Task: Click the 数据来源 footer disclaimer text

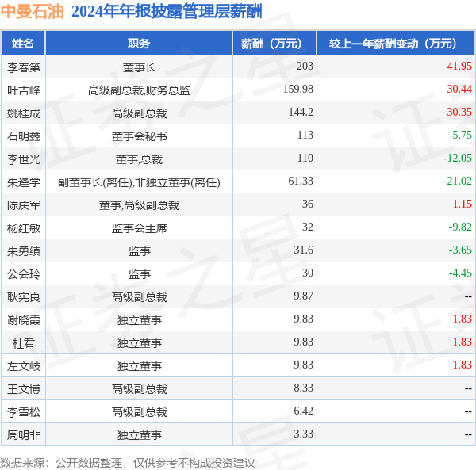Action: [x=128, y=463]
